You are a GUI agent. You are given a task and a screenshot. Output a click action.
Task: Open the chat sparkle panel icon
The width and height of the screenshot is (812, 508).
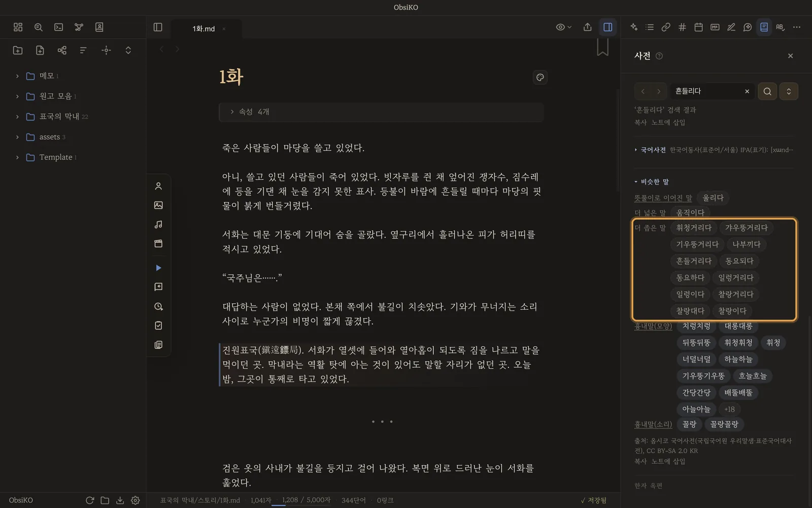click(747, 27)
